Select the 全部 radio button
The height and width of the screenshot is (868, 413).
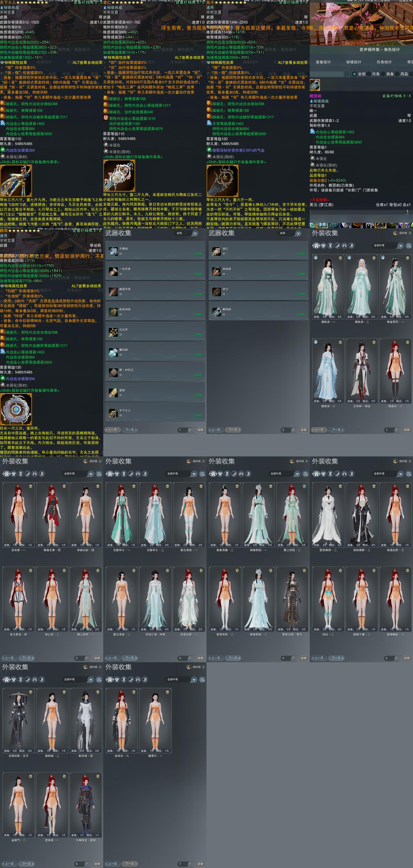click(x=355, y=74)
